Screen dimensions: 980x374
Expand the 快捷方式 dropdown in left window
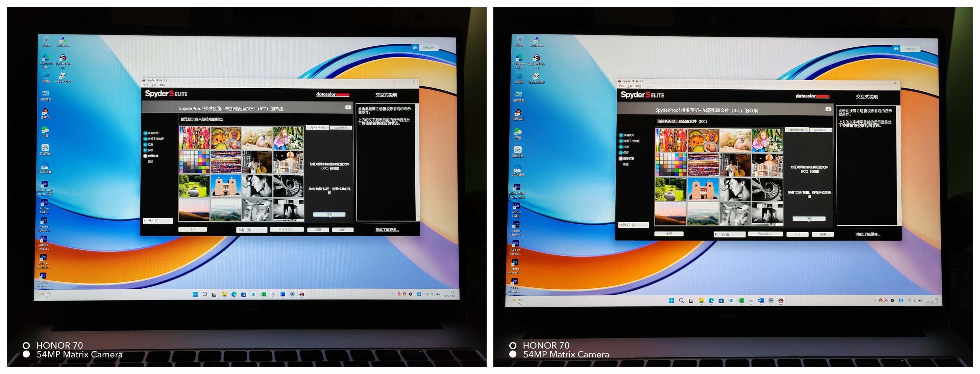tap(158, 221)
